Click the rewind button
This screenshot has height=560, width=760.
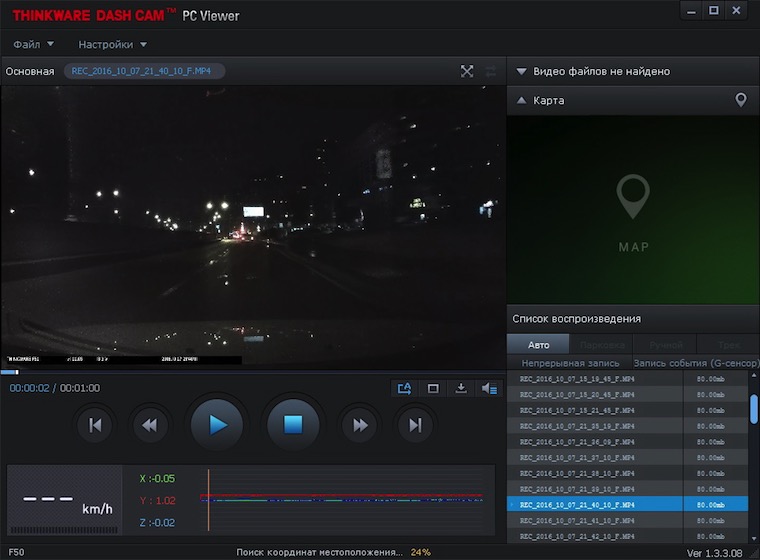click(149, 425)
